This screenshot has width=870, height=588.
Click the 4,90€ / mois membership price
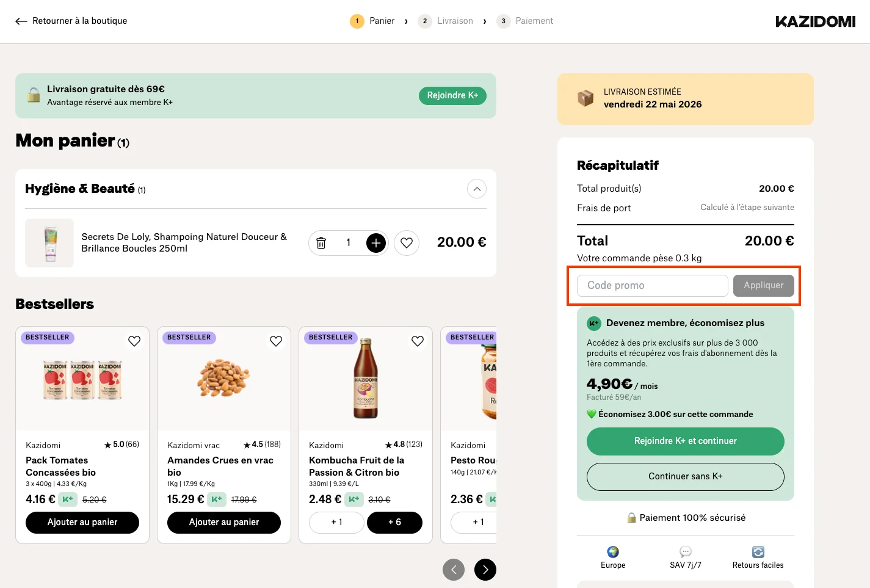622,384
